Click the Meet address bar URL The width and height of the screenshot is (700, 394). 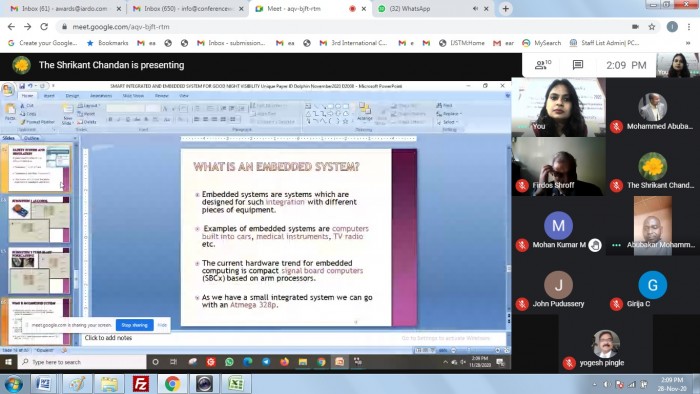(121, 27)
